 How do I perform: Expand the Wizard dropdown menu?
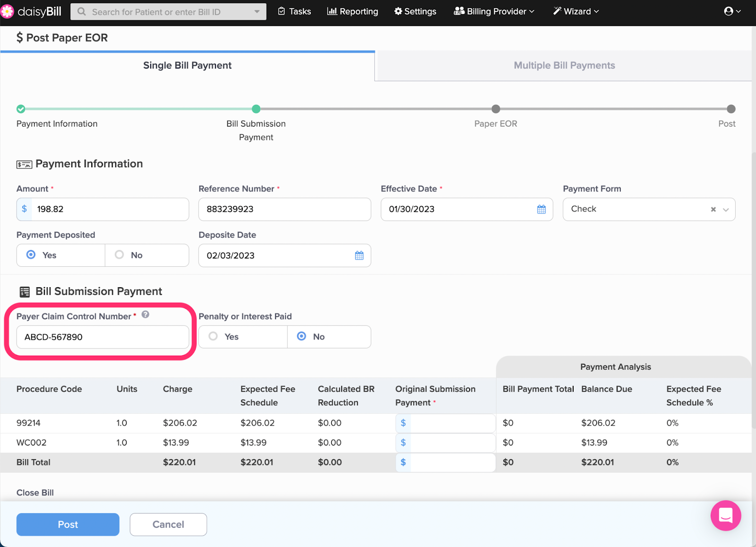(576, 11)
